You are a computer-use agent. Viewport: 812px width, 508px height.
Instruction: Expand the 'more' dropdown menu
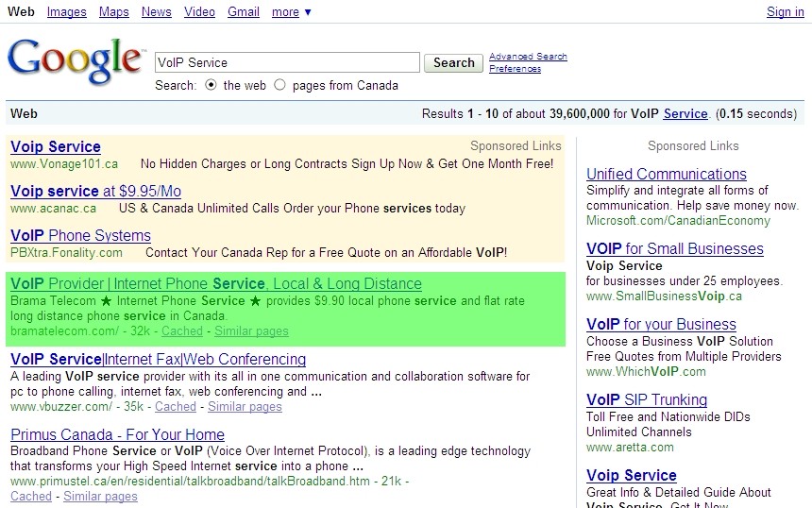(x=292, y=12)
